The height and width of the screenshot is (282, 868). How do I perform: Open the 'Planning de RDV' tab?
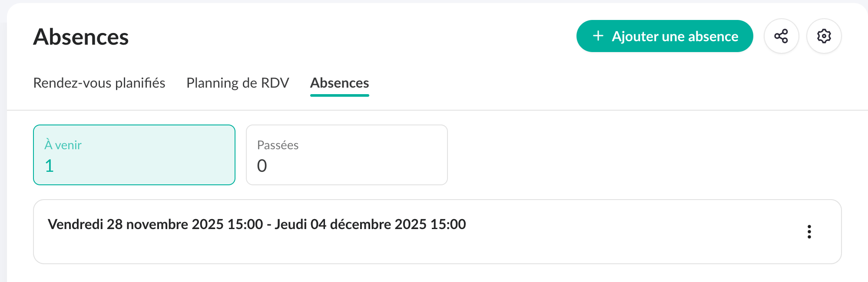coord(238,83)
